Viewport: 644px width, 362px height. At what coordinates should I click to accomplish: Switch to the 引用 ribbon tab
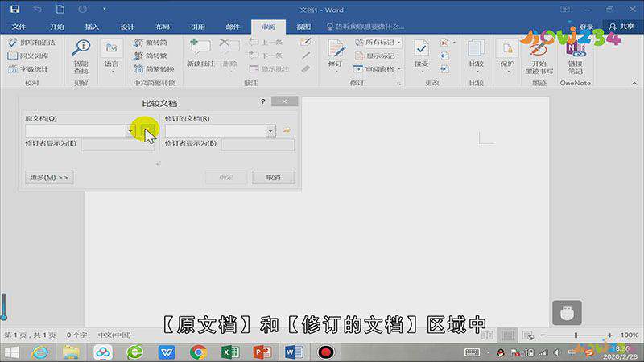pos(197,27)
